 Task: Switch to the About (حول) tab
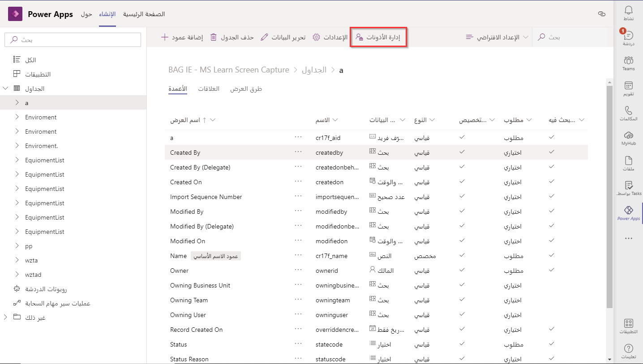[86, 14]
